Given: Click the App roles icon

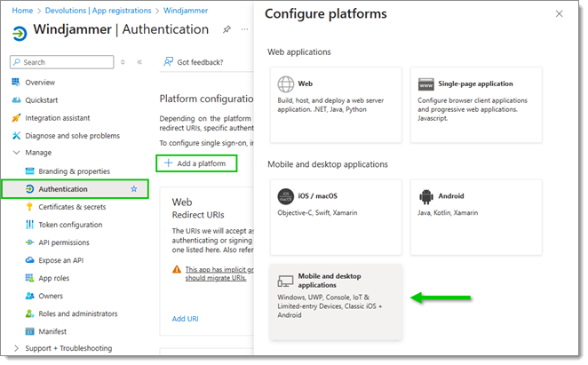Looking at the screenshot, I should 29,278.
